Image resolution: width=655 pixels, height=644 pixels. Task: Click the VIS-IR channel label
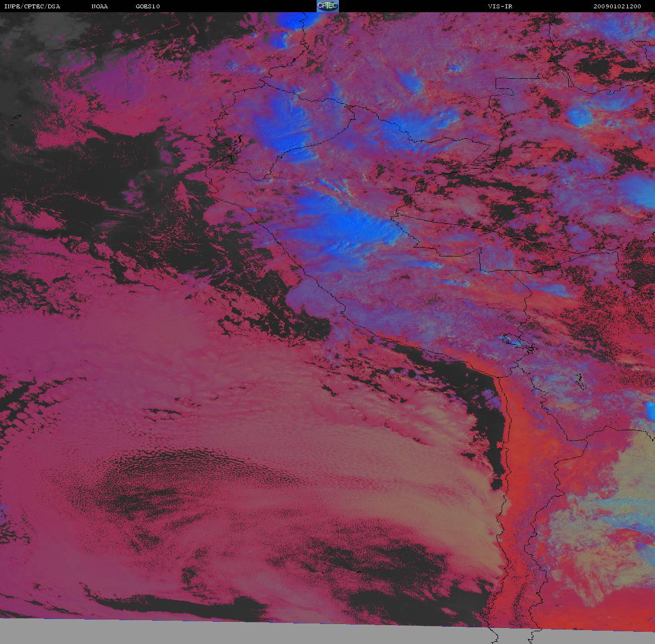pyautogui.click(x=500, y=6)
